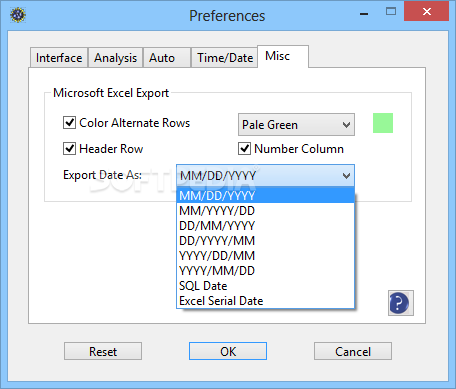Screen dimensions: 456x389
Task: Select the Misc tab
Action: click(x=283, y=56)
